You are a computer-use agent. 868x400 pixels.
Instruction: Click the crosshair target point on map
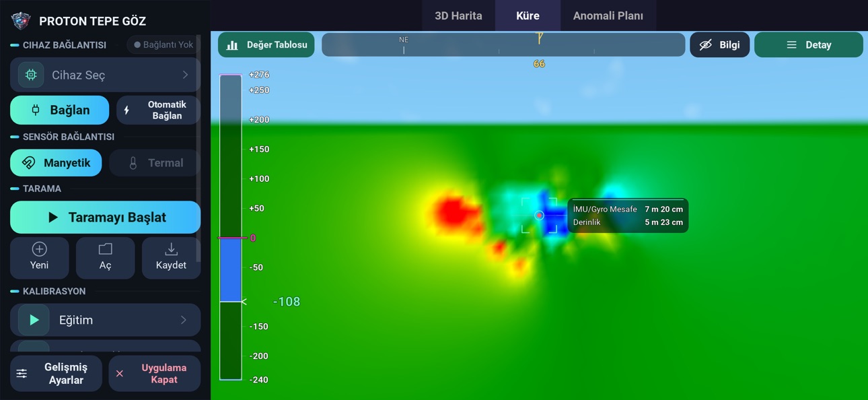(539, 215)
